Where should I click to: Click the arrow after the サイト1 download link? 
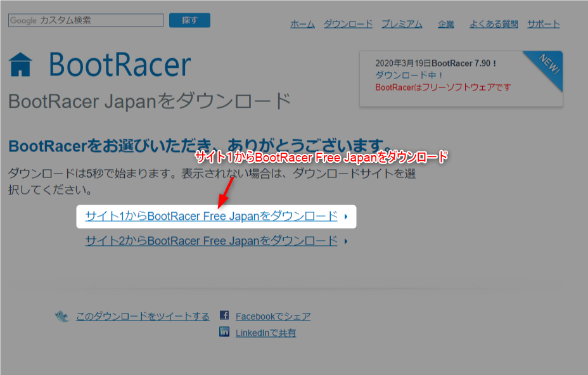[x=346, y=217]
